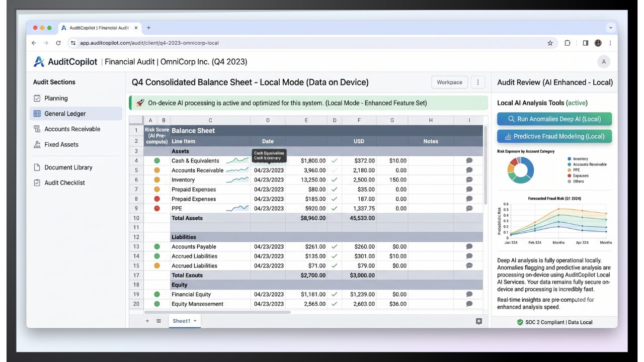This screenshot has width=644, height=362.
Task: Click the PPE sparkline chart
Action: pos(237,208)
